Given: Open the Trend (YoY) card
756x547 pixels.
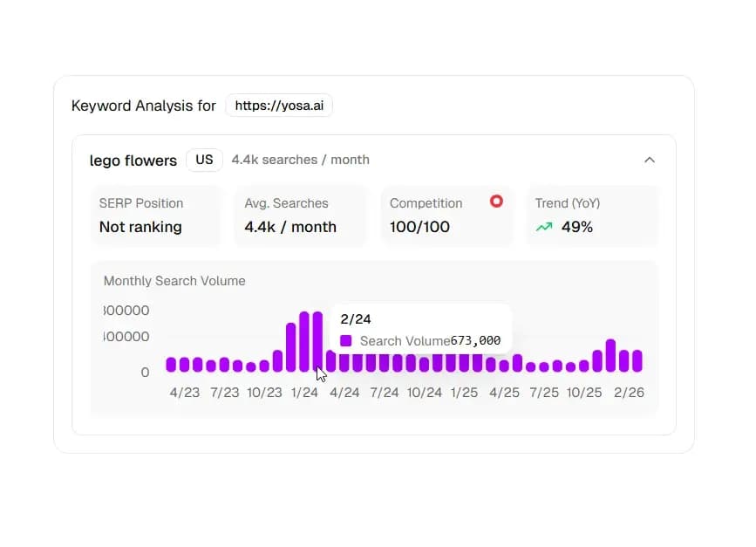Looking at the screenshot, I should (x=591, y=215).
